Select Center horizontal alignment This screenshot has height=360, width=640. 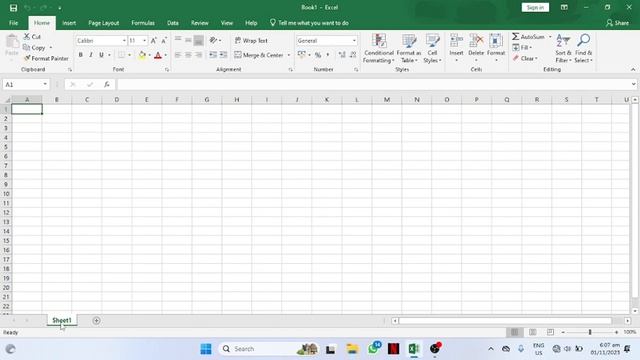188,55
